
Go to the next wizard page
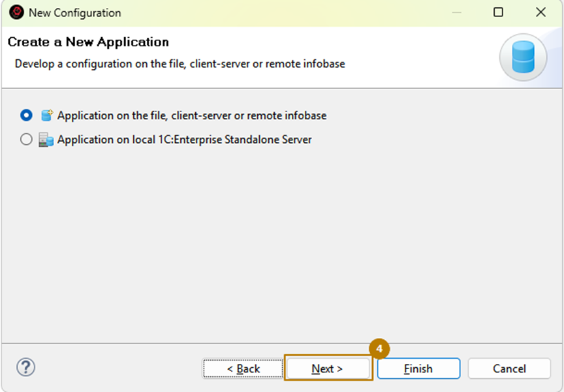click(328, 369)
